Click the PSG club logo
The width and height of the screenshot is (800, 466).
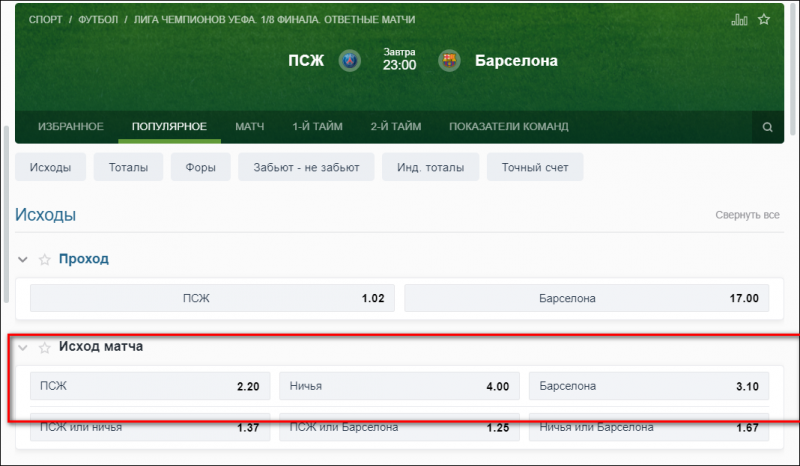pyautogui.click(x=350, y=61)
